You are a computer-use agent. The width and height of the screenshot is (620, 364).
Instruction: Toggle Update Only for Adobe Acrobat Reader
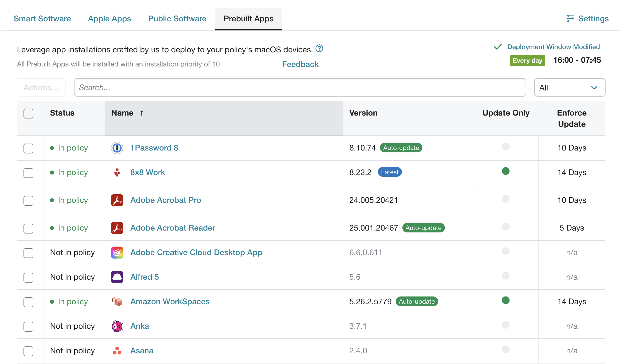(x=506, y=227)
